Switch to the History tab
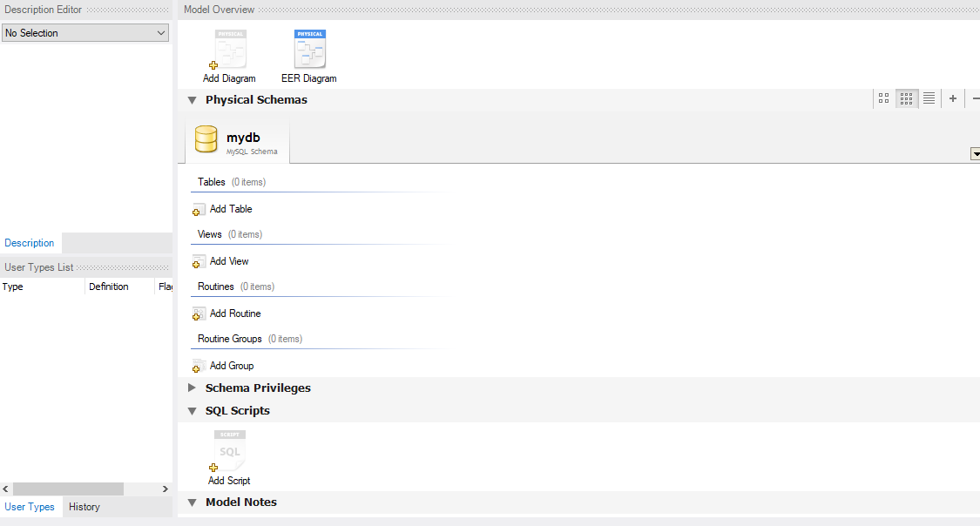The image size is (980, 526). tap(84, 506)
